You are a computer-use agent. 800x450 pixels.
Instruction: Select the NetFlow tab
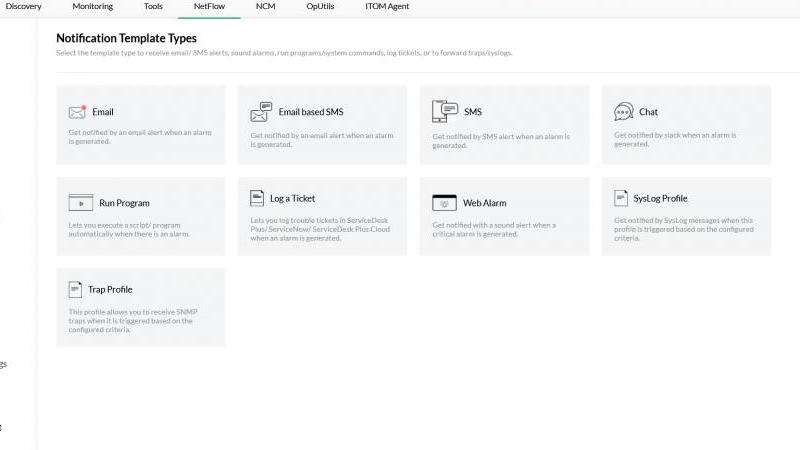click(x=209, y=7)
